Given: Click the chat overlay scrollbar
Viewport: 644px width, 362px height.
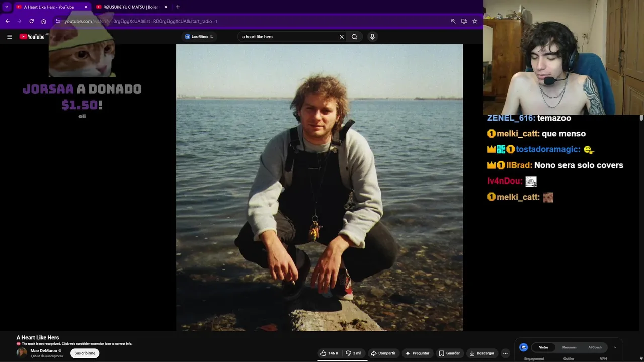Looking at the screenshot, I should click(641, 118).
